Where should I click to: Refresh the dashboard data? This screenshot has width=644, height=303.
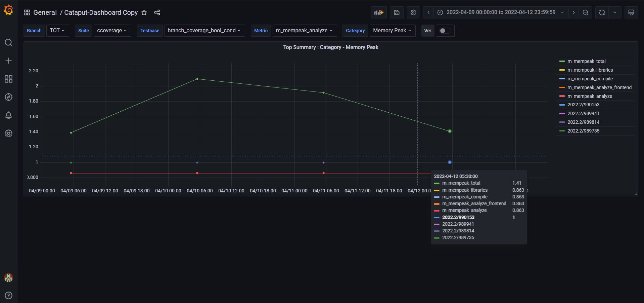(x=602, y=12)
